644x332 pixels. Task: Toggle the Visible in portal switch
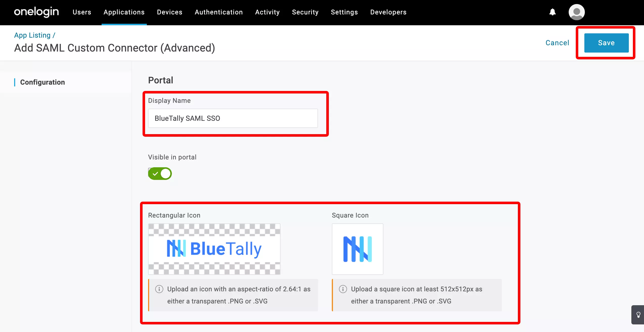tap(160, 174)
